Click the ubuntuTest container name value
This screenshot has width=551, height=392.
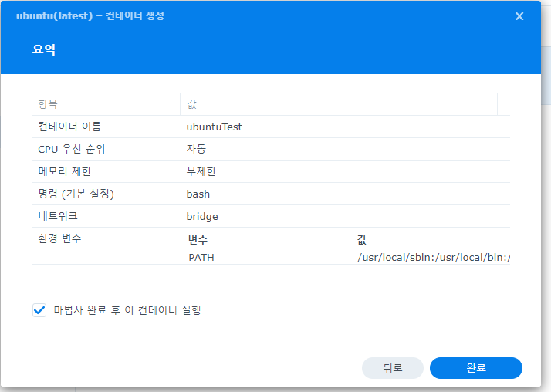tap(214, 127)
